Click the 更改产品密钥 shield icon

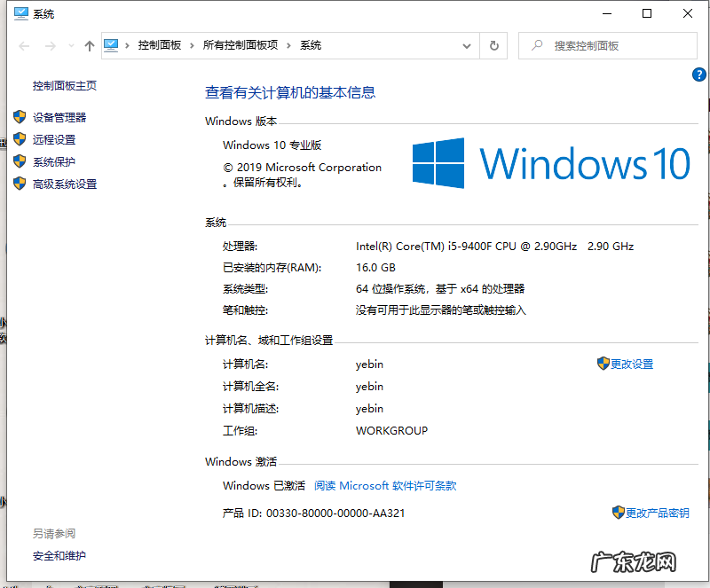pos(618,512)
